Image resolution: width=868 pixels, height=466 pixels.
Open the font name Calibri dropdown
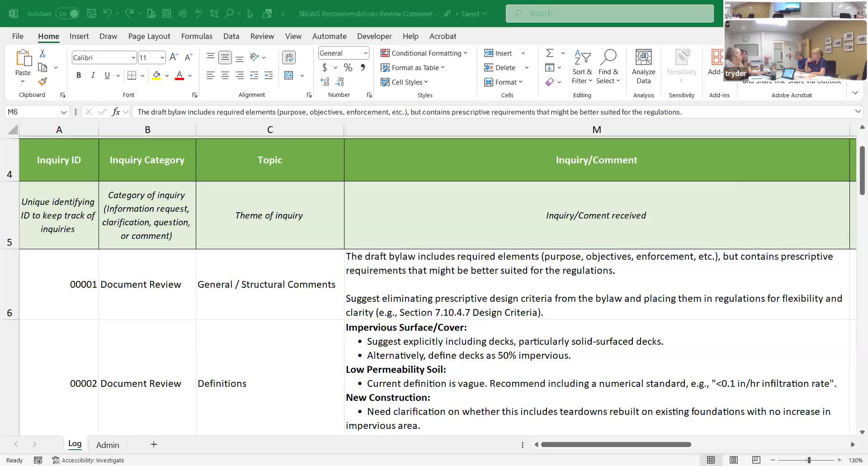(133, 57)
